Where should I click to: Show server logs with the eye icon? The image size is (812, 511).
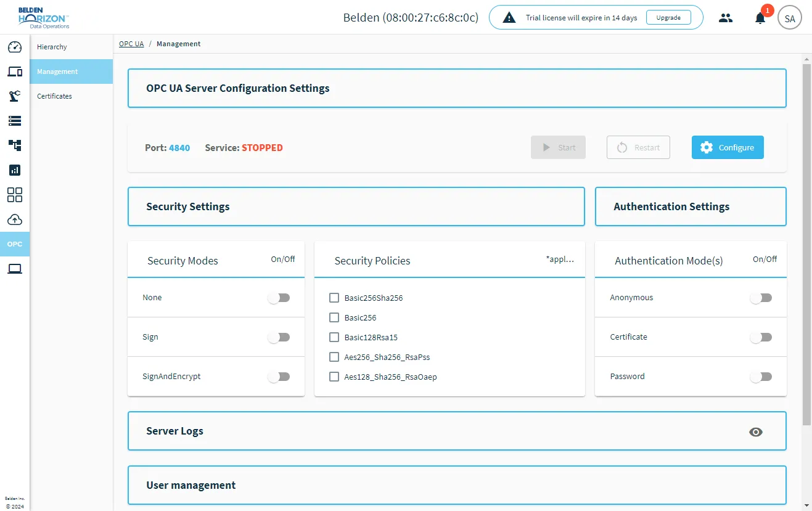pos(756,431)
